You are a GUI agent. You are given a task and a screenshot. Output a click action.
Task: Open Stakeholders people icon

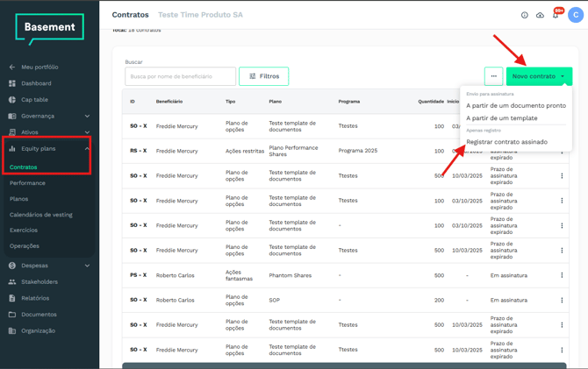click(x=12, y=281)
